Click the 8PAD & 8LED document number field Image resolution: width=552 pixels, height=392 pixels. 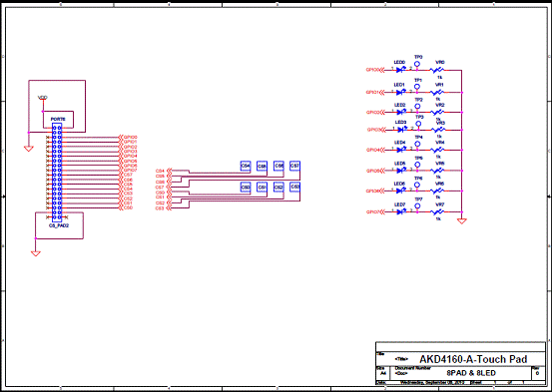[x=471, y=373]
